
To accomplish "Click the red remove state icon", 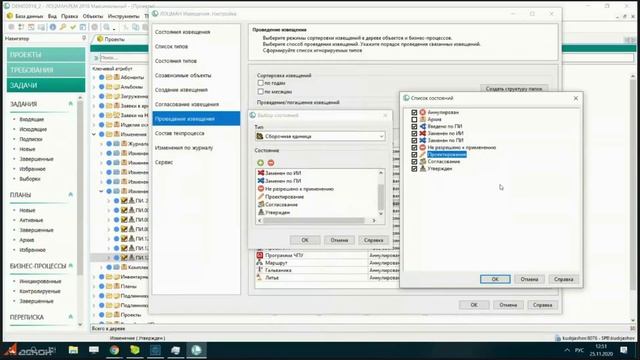I will [271, 163].
